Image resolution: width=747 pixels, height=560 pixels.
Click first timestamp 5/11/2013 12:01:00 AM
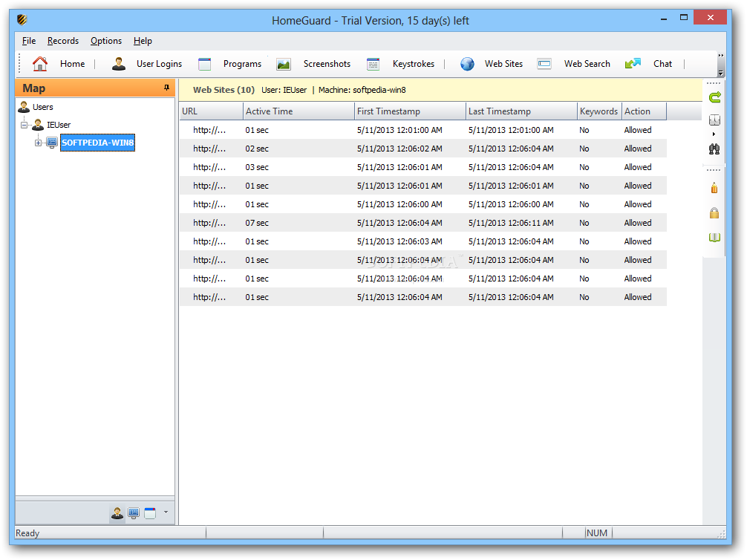399,130
